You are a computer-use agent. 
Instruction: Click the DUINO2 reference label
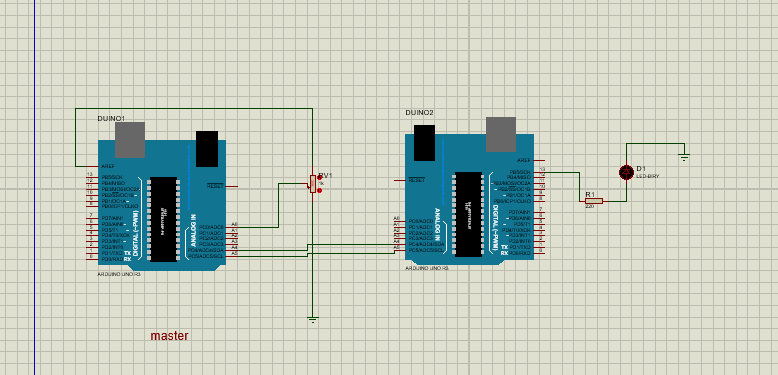coord(419,113)
